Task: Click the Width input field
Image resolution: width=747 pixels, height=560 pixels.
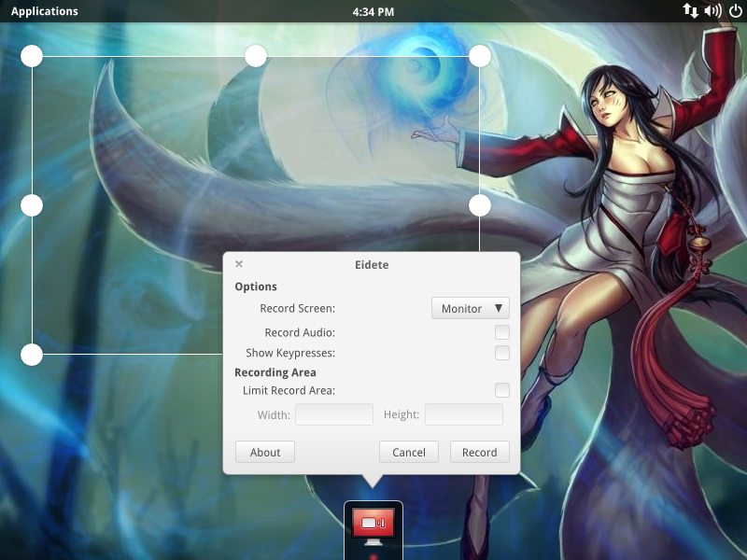Action: pos(334,414)
